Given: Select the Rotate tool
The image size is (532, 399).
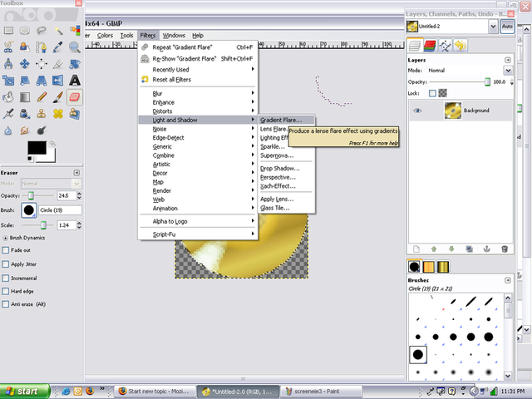Looking at the screenshot, I should coord(75,64).
